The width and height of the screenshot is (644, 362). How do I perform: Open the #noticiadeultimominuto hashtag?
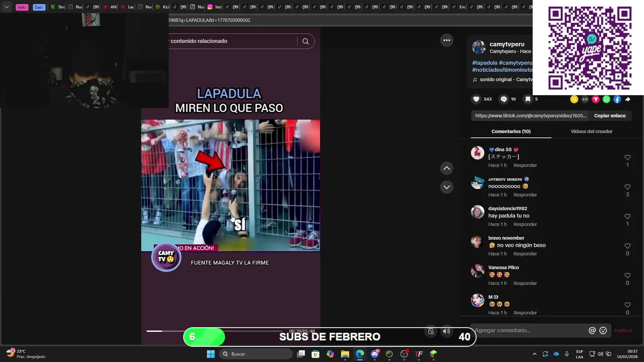point(502,70)
